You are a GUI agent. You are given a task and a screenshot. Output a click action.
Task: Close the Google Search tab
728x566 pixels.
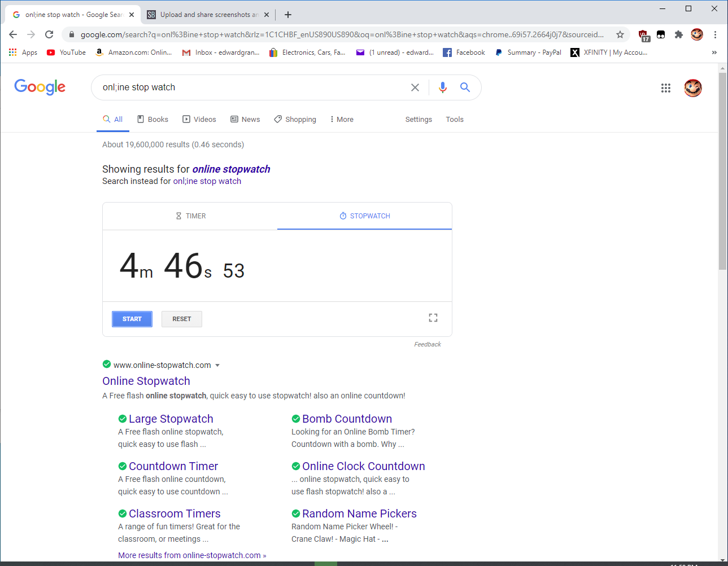tap(132, 15)
